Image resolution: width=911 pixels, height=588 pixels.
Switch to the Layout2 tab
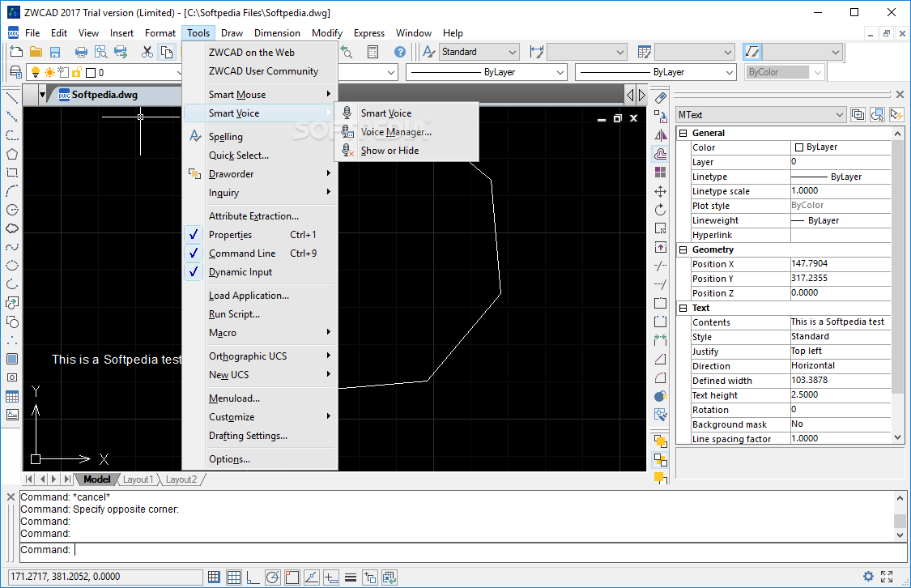pyautogui.click(x=181, y=479)
